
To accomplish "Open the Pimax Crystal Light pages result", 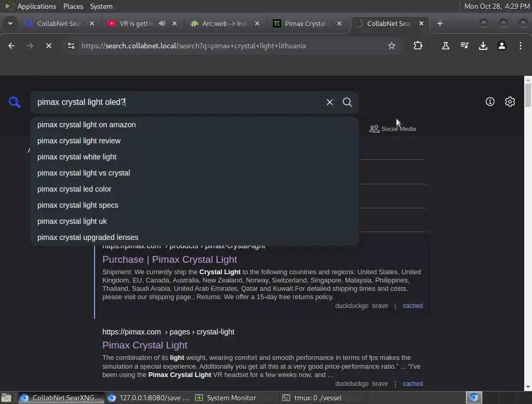I will click(144, 345).
